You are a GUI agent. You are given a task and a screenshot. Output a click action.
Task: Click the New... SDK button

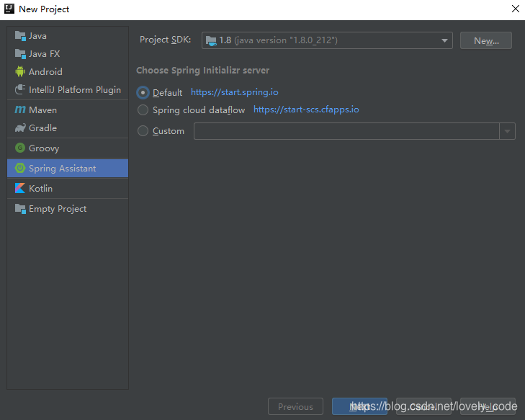point(486,40)
